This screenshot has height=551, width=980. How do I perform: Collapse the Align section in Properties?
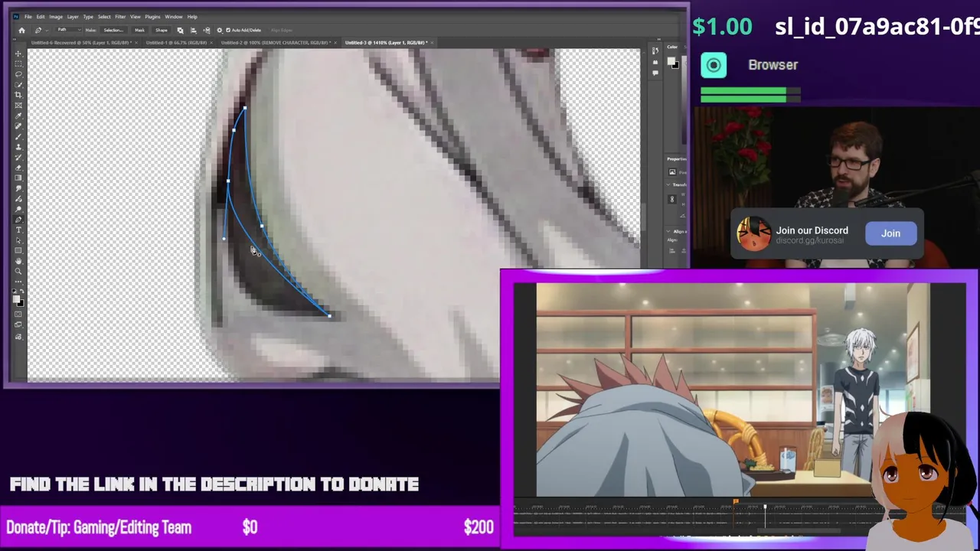[668, 231]
